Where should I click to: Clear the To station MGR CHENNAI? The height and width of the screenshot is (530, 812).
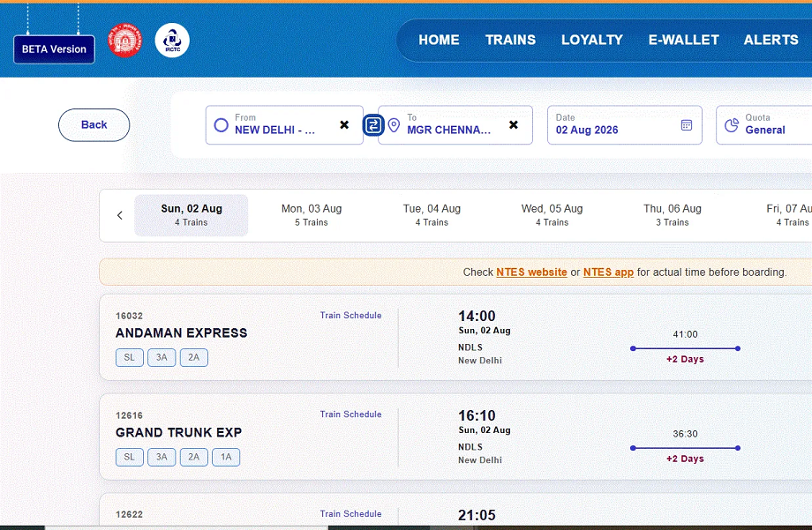point(514,124)
